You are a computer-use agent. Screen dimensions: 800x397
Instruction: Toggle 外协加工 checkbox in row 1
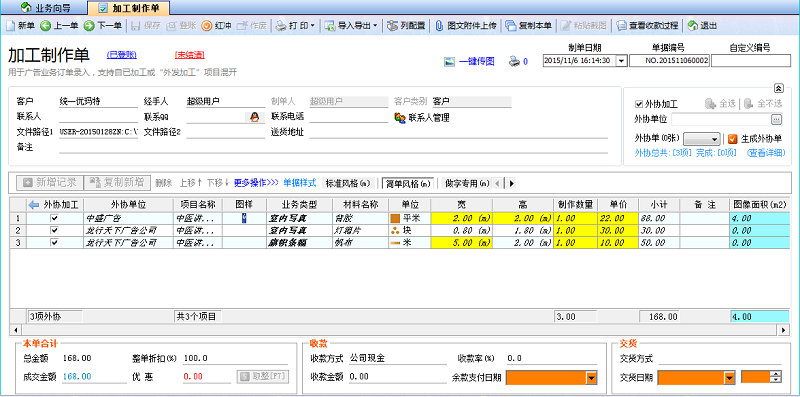[x=55, y=218]
